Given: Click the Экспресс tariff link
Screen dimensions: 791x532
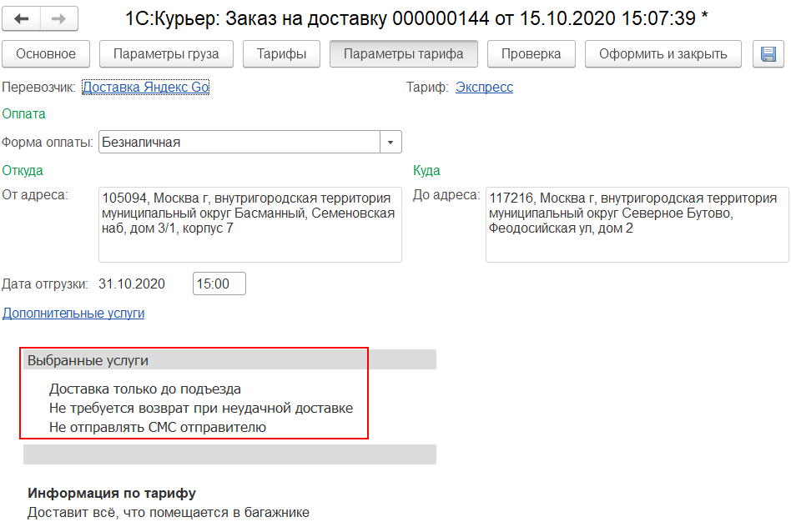Looking at the screenshot, I should tap(484, 87).
